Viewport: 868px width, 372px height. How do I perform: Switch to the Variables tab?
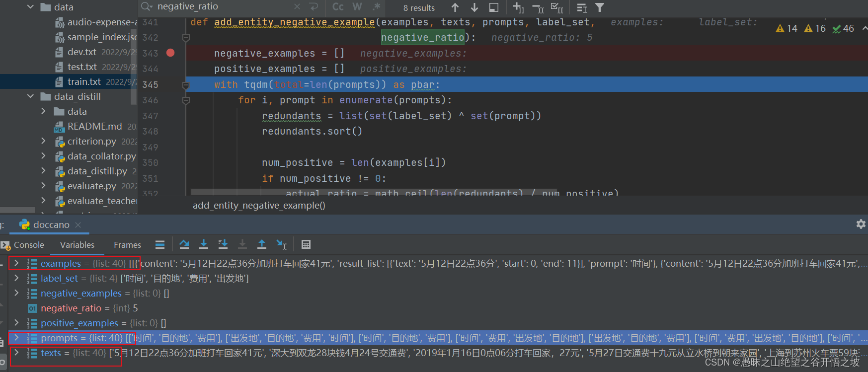coord(77,245)
